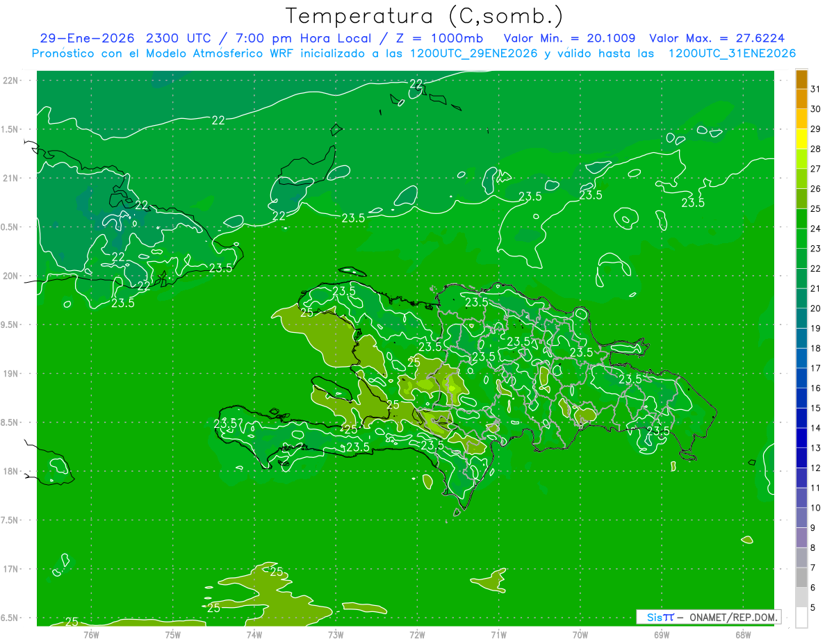Click the colorbar label "11"

point(816,488)
